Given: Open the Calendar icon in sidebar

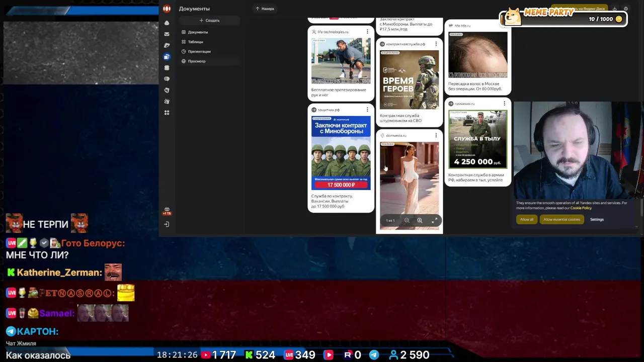Looking at the screenshot, I should 167,68.
